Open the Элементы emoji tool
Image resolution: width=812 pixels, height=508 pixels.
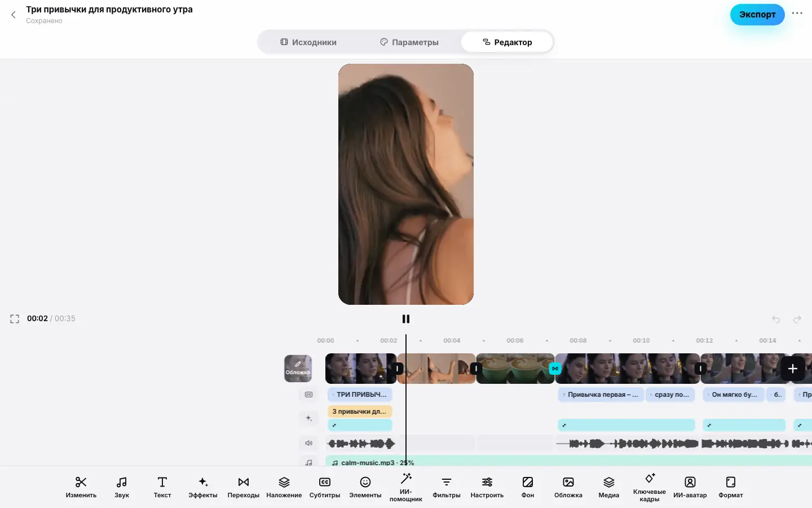[365, 488]
